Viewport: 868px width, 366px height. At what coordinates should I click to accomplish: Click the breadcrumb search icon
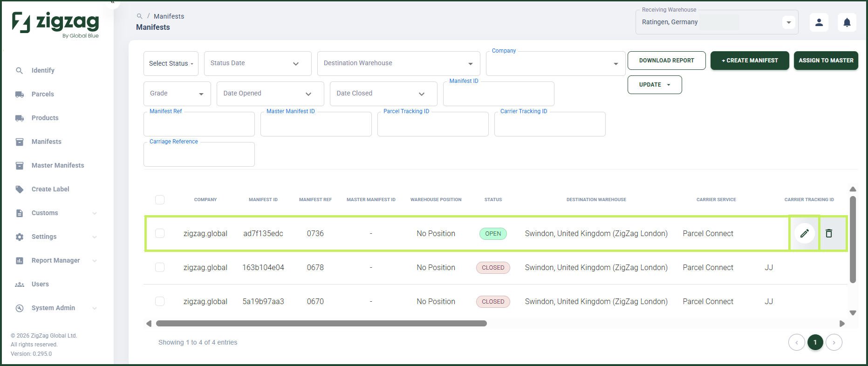(139, 16)
